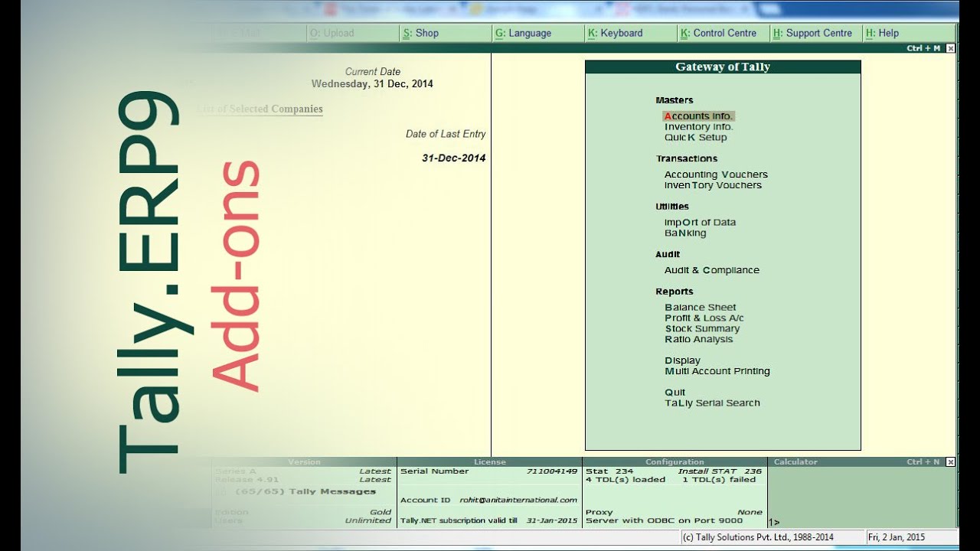Select Import of Data utility
This screenshot has width=980, height=551.
pyautogui.click(x=700, y=223)
